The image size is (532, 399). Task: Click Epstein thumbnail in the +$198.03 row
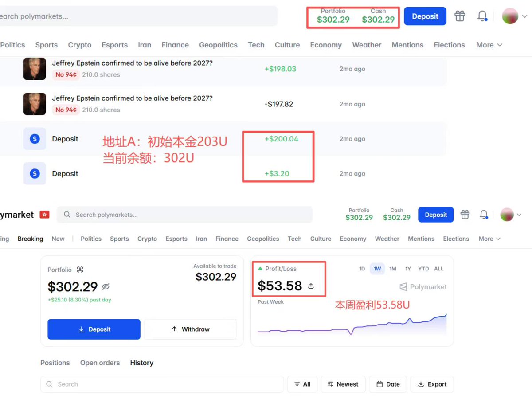pos(35,69)
